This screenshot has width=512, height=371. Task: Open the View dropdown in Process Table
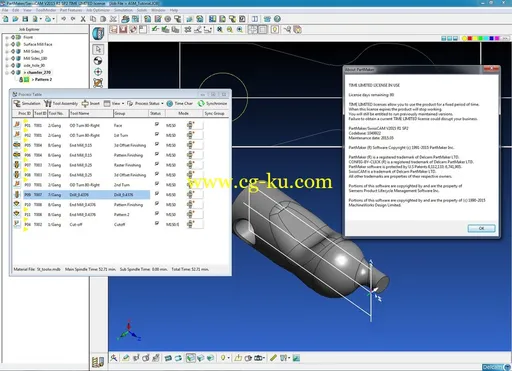tap(114, 104)
